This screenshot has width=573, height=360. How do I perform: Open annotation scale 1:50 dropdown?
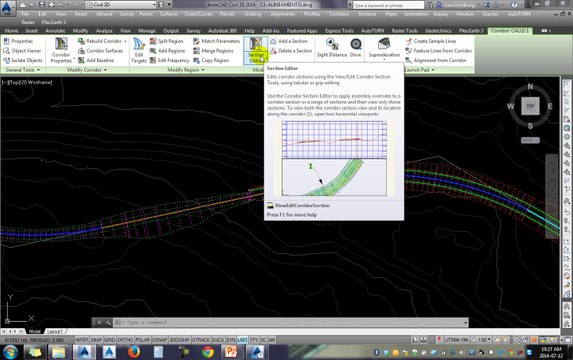coord(481,340)
